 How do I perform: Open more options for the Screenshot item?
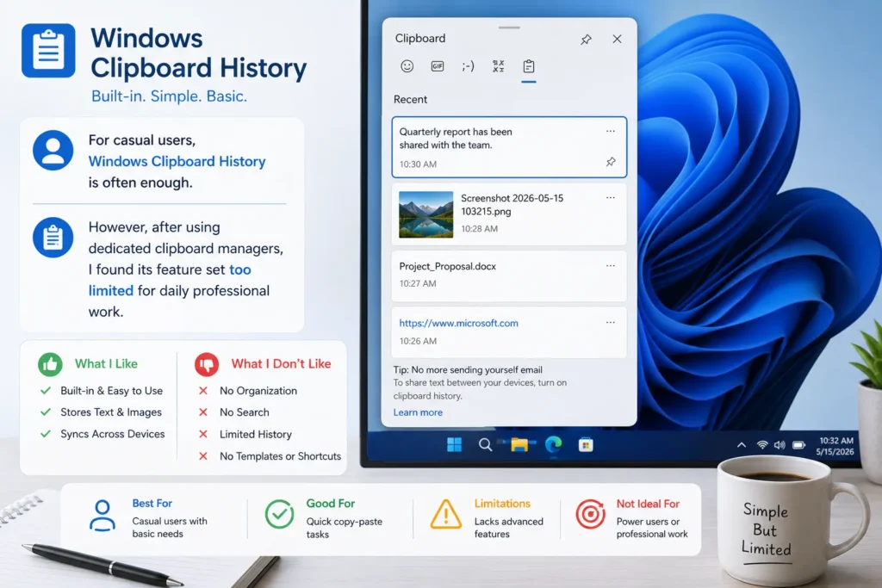(611, 198)
